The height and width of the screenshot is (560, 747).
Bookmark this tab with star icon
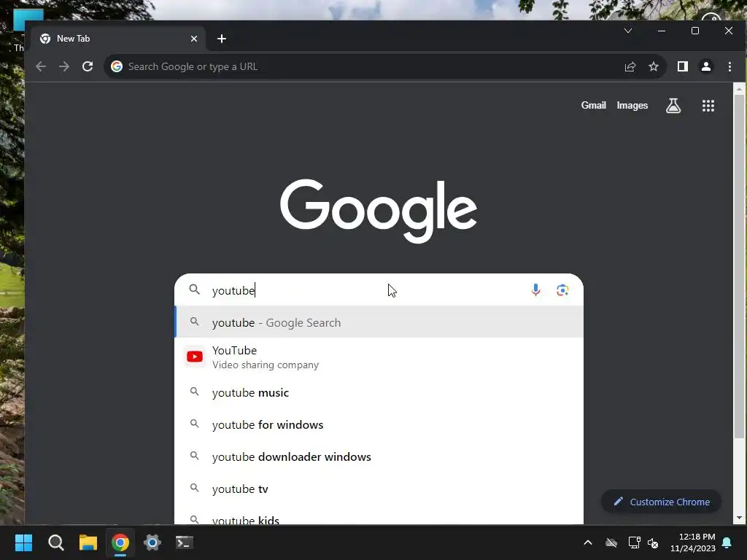(x=654, y=66)
